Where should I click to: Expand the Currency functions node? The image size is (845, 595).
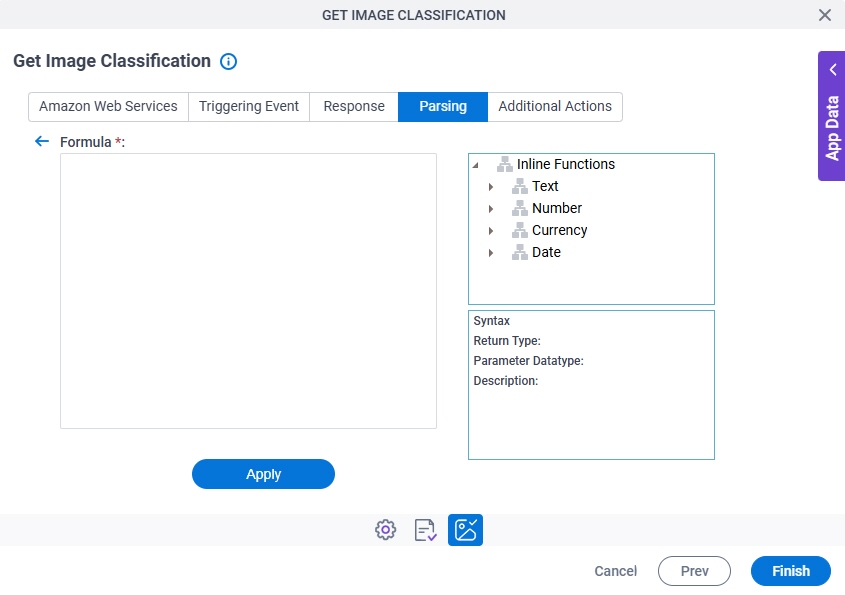490,231
